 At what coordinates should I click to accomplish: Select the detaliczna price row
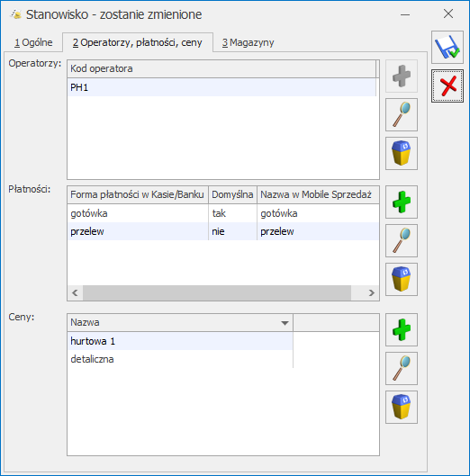coord(180,359)
